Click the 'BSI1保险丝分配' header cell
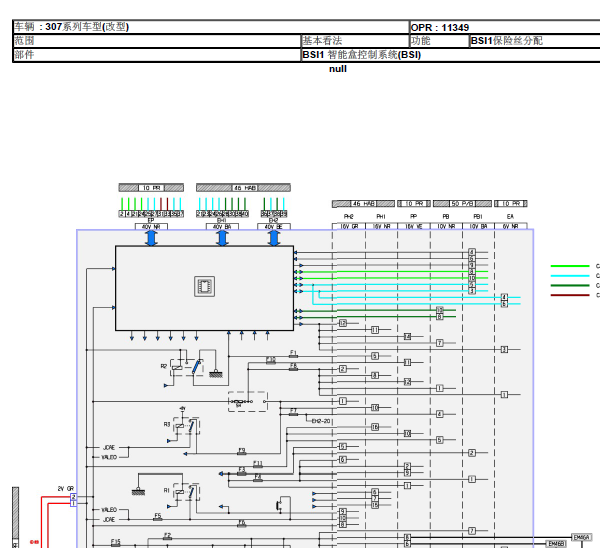Viewport: 600px width, 548px height. (x=535, y=41)
